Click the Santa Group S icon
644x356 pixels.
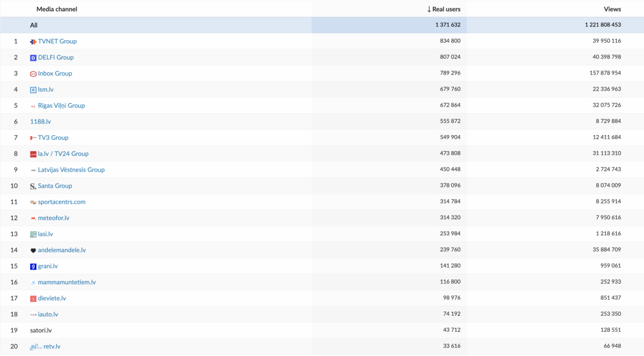pos(33,186)
